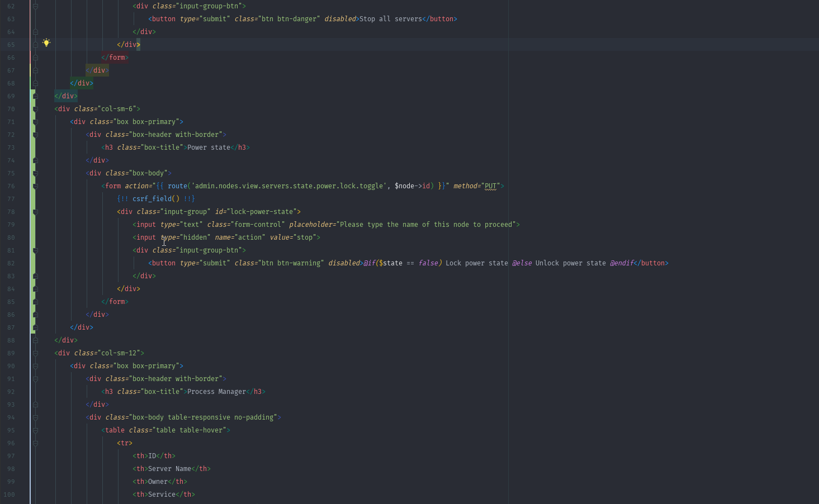This screenshot has width=819, height=504.
Task: Click the fold end marker on line 88
Action: tap(35, 340)
